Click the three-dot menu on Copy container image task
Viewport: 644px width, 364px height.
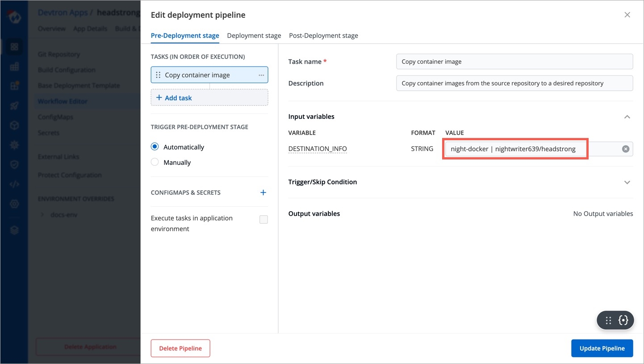click(x=261, y=75)
